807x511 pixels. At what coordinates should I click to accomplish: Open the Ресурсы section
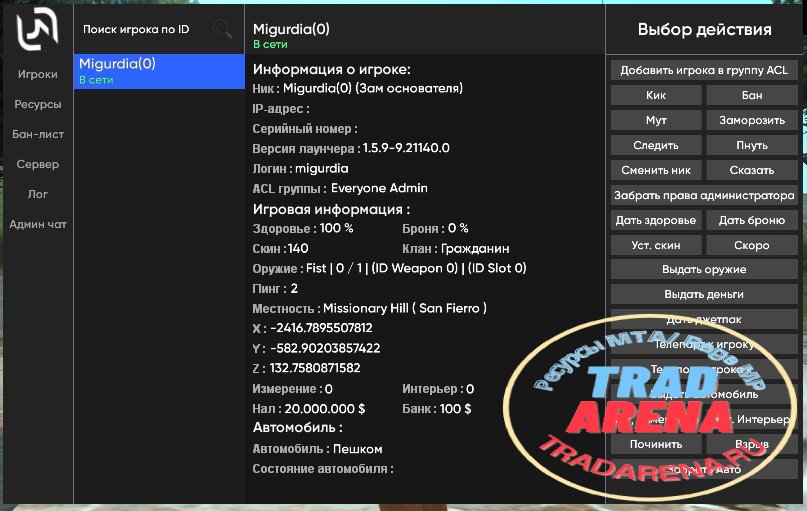(38, 104)
